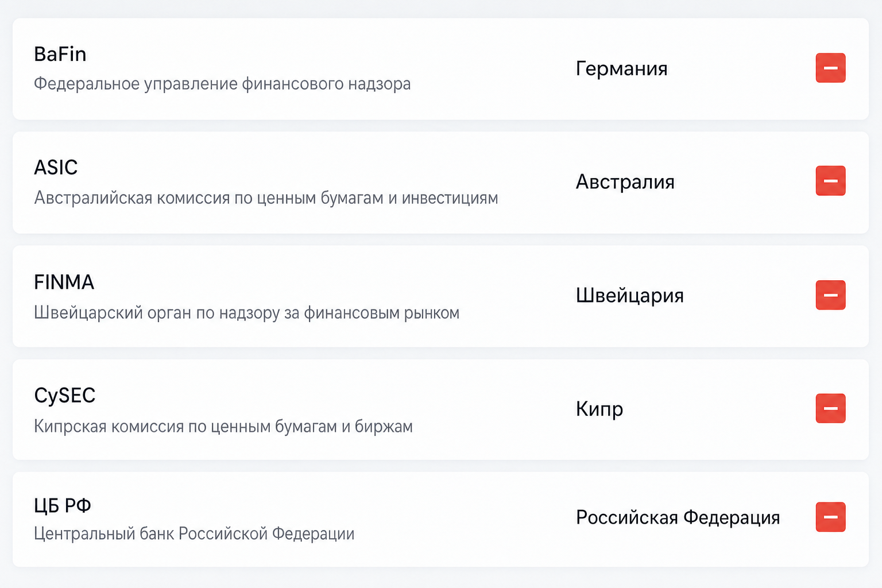Collapse FINMA entry using red minus

tap(830, 295)
